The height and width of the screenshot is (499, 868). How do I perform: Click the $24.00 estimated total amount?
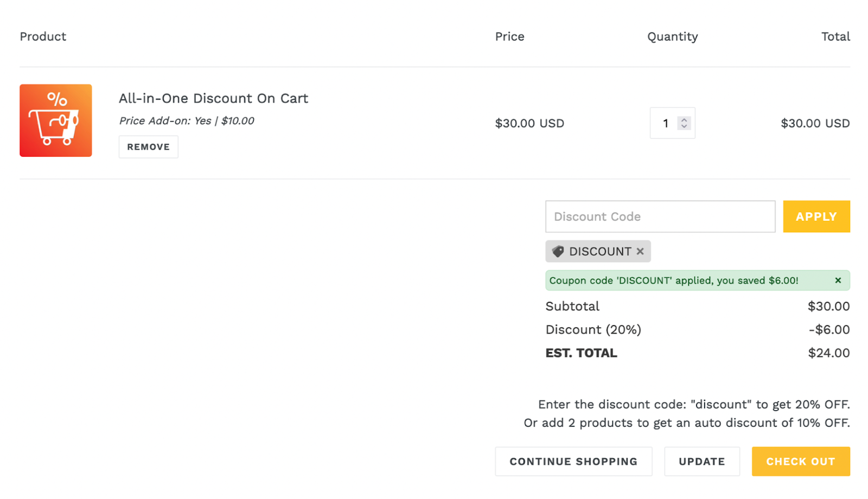(x=828, y=353)
